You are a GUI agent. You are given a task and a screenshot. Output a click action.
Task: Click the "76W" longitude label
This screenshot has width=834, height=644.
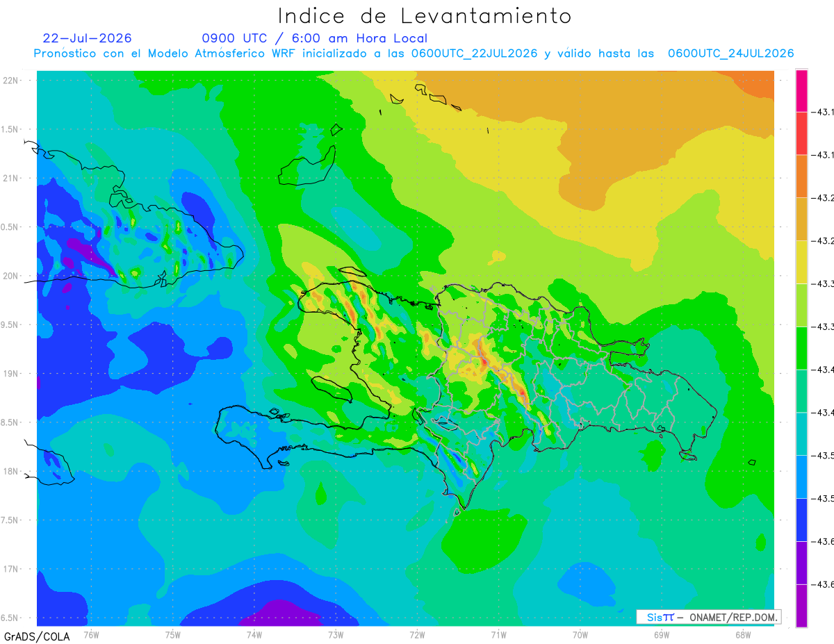pyautogui.click(x=91, y=634)
